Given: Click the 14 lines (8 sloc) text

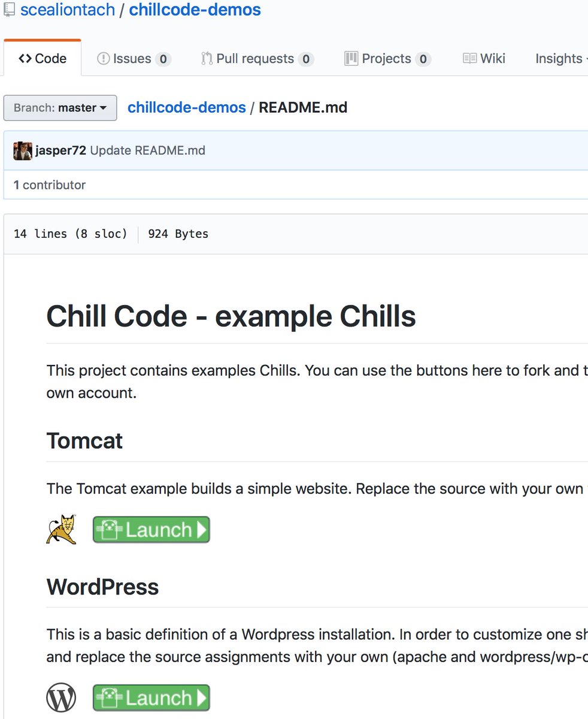Looking at the screenshot, I should 71,234.
